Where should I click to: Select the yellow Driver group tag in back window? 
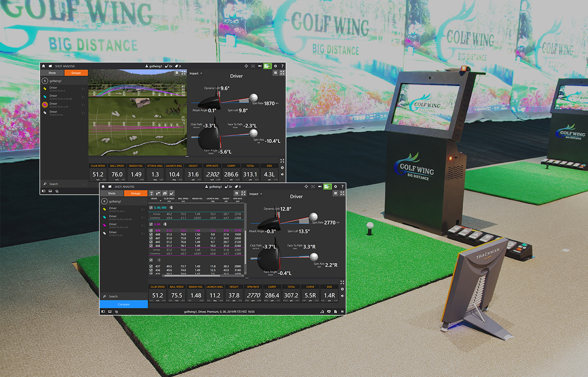(x=45, y=89)
